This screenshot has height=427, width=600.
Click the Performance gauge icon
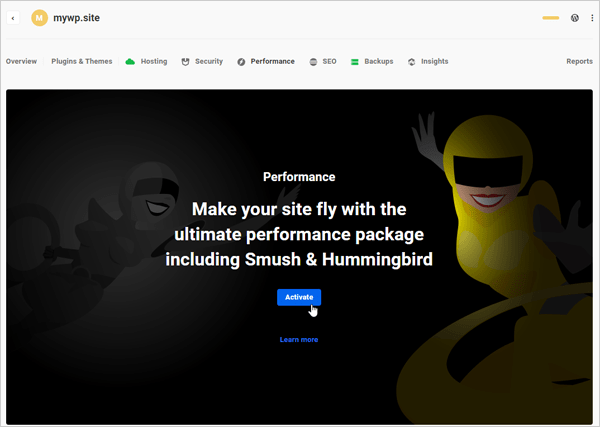click(242, 62)
